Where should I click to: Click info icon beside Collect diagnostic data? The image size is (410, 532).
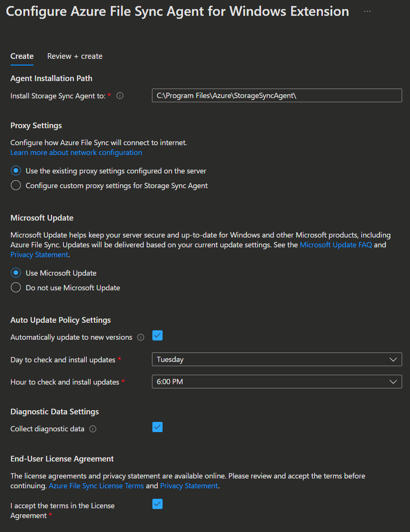click(x=93, y=429)
